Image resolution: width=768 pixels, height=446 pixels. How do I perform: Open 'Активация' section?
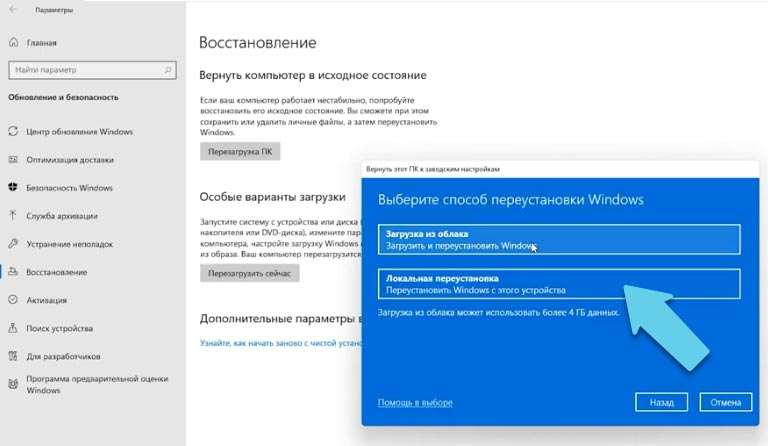[x=47, y=300]
